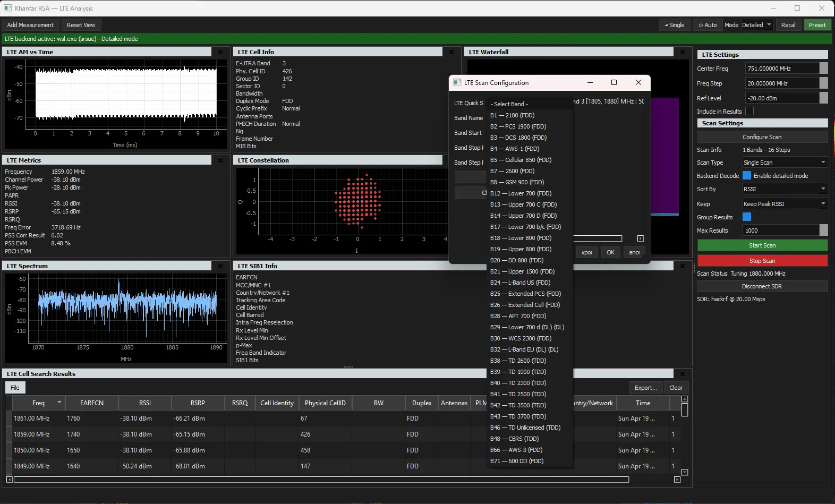
Task: Click Reset View button
Action: [x=81, y=25]
